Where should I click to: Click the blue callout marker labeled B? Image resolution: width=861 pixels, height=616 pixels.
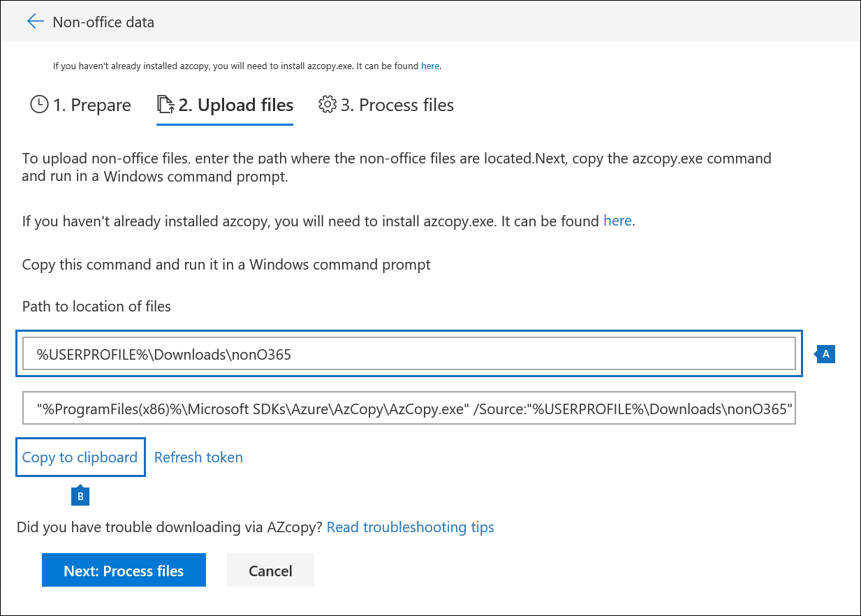point(80,496)
